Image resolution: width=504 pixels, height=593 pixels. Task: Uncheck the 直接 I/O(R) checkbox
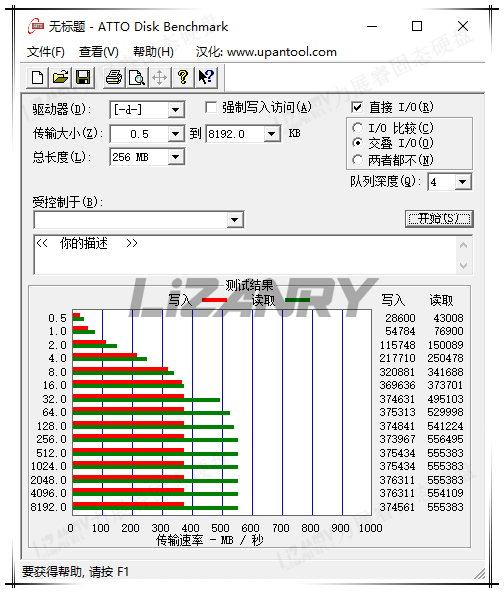point(357,107)
